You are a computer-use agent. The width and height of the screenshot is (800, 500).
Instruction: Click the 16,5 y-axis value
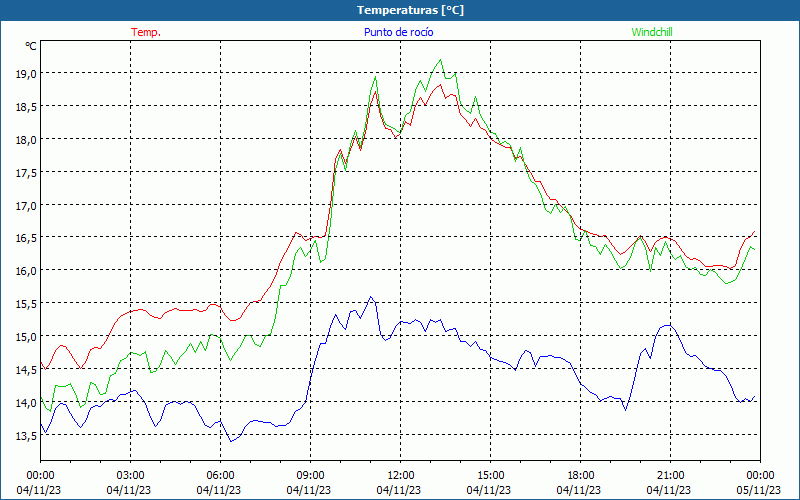click(26, 238)
